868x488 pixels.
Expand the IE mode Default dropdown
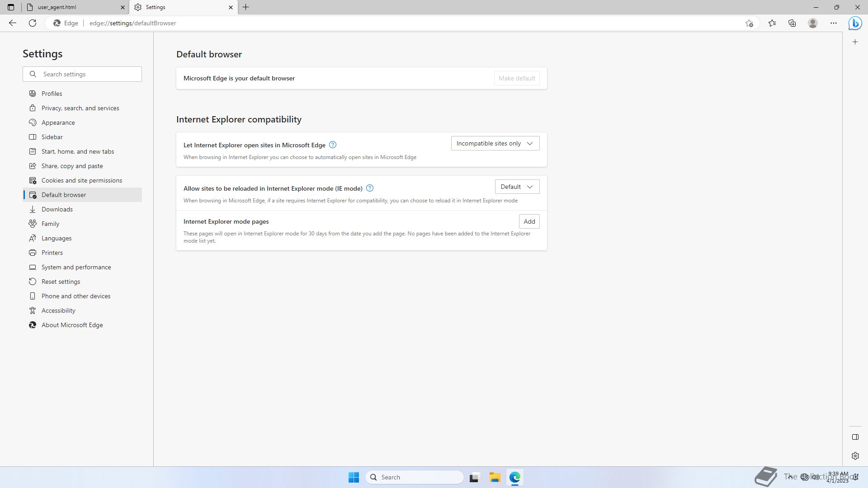click(517, 187)
